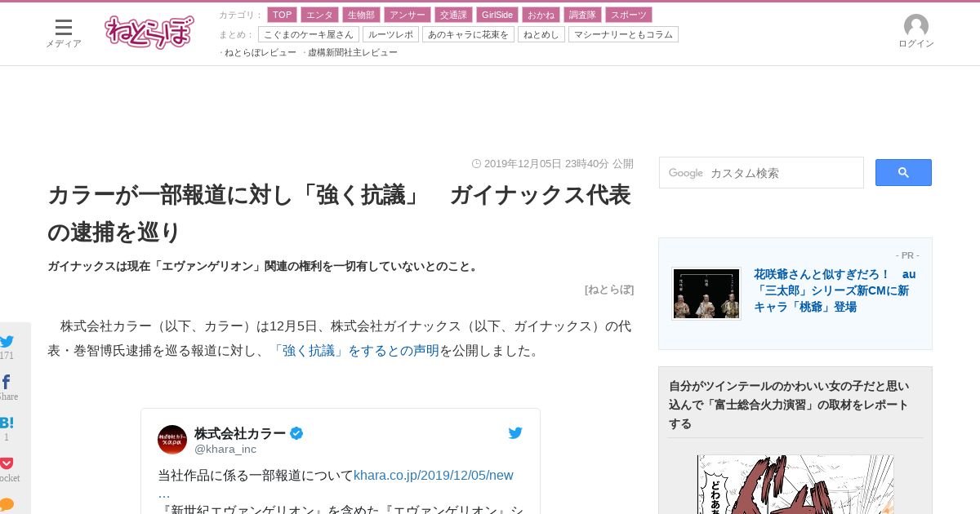This screenshot has width=980, height=514.
Task: Open the メディア hamburger menu
Action: point(63,33)
